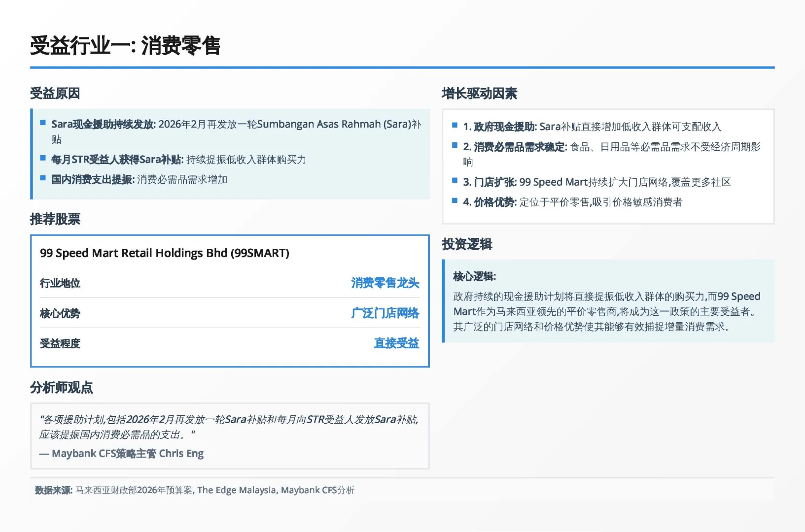Open the 消费零售龙头 link
The width and height of the screenshot is (805, 532).
(x=385, y=283)
